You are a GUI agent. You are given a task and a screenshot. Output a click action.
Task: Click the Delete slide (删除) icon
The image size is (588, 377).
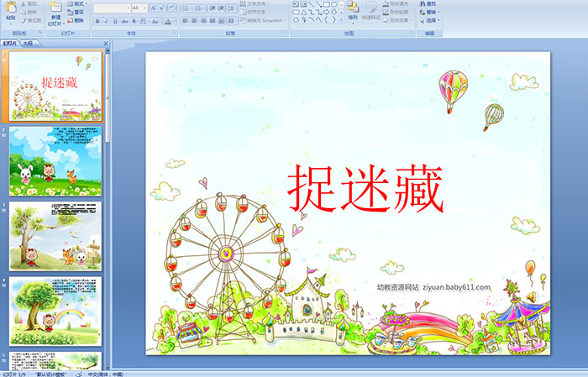[x=74, y=21]
